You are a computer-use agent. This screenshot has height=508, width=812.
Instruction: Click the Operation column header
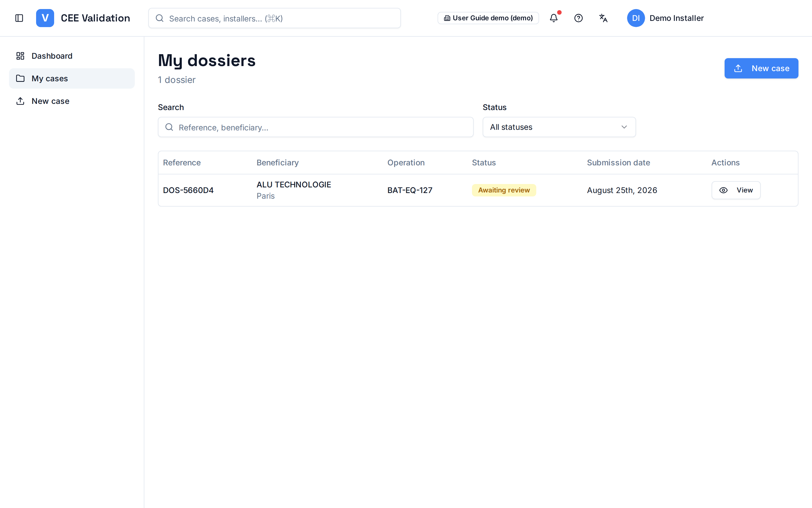pos(406,163)
